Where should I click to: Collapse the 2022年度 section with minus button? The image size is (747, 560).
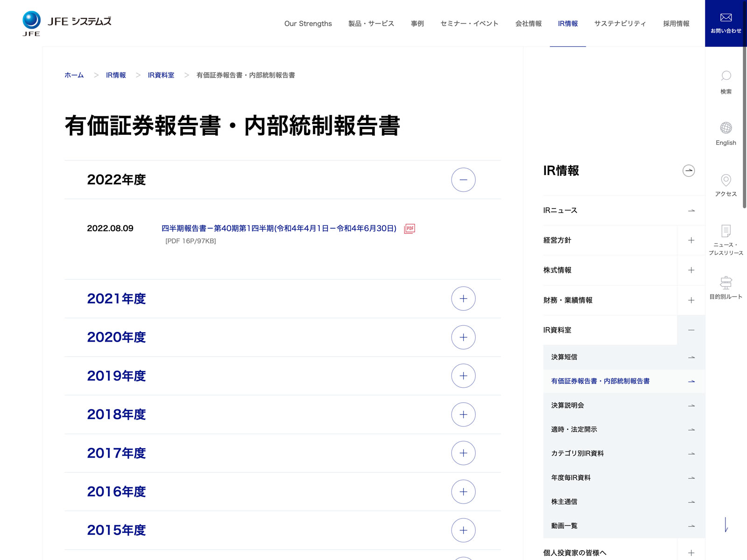click(x=463, y=180)
